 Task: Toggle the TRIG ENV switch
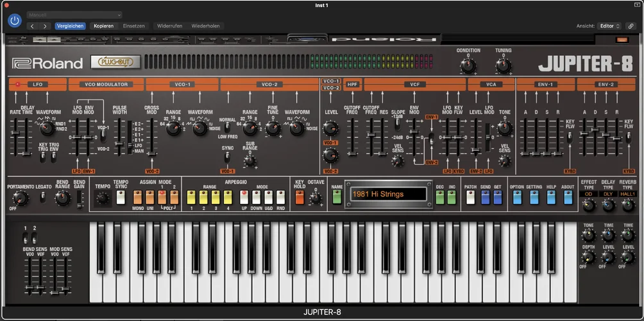(53, 157)
